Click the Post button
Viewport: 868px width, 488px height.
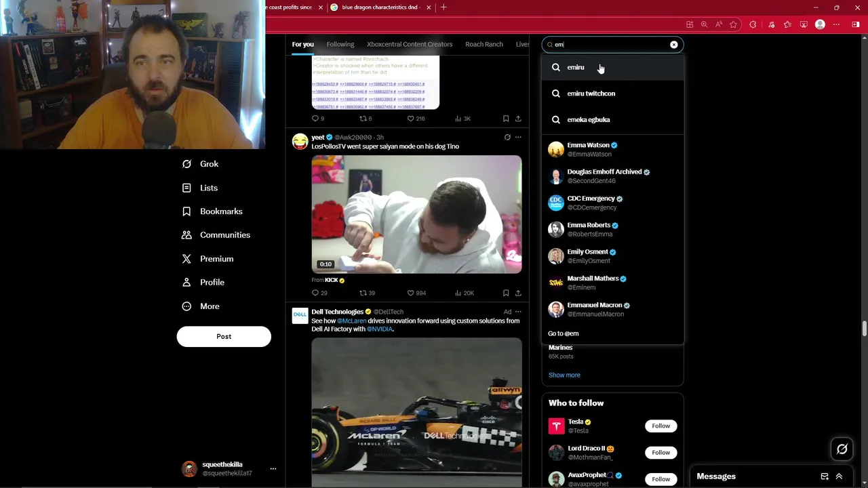[224, 337]
